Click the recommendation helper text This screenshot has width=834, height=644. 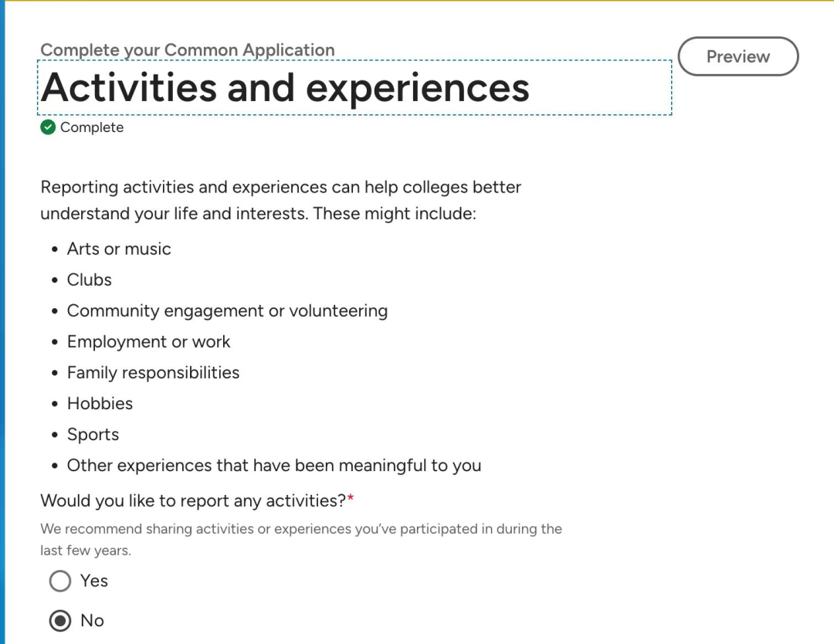pos(301,539)
